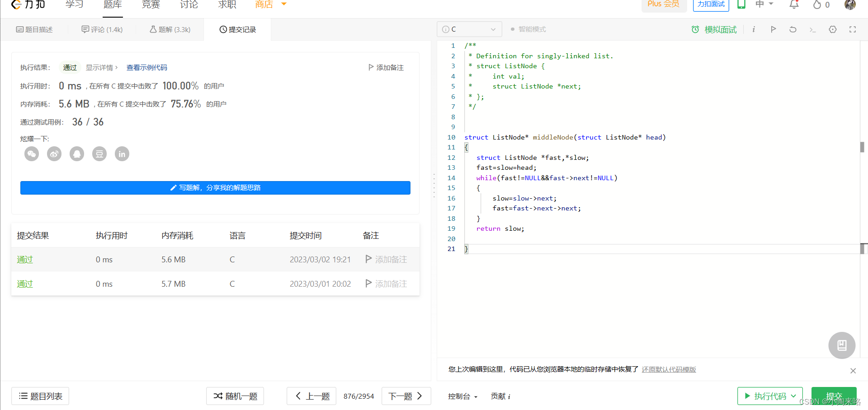
Task: Go to 下一题 next problem
Action: tap(406, 396)
